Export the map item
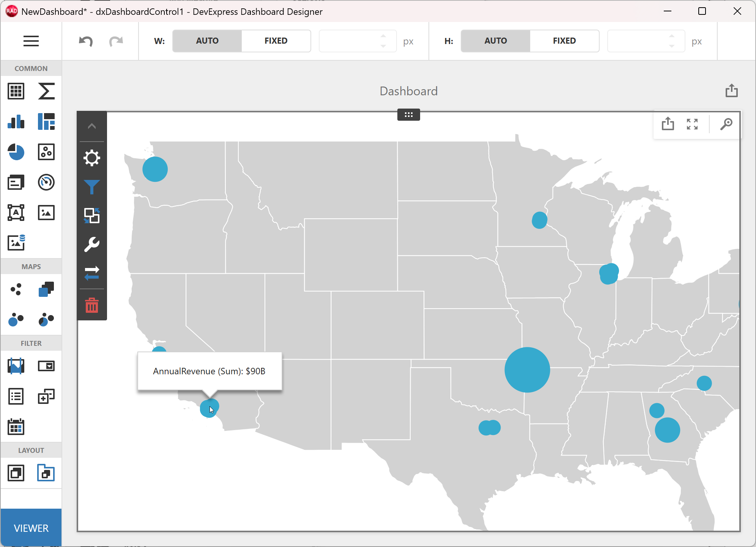 pos(668,124)
